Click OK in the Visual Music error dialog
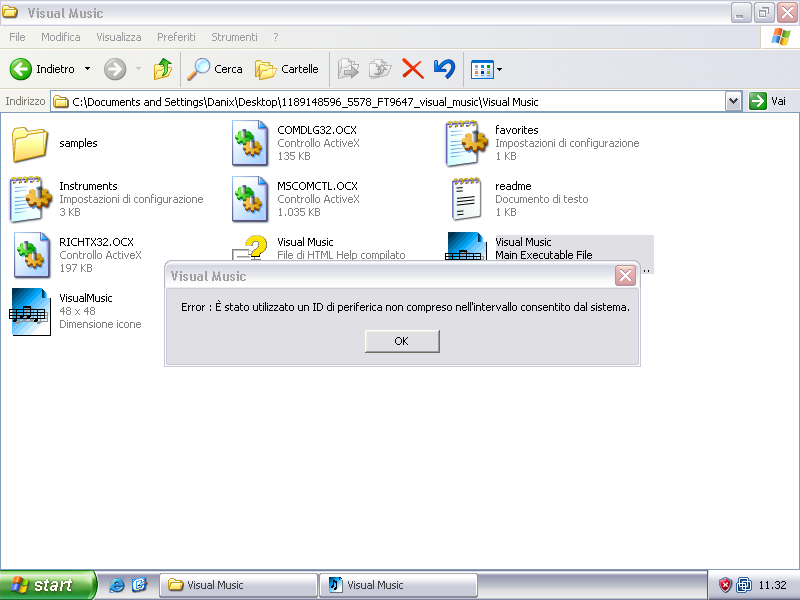800x600 pixels. [x=401, y=341]
